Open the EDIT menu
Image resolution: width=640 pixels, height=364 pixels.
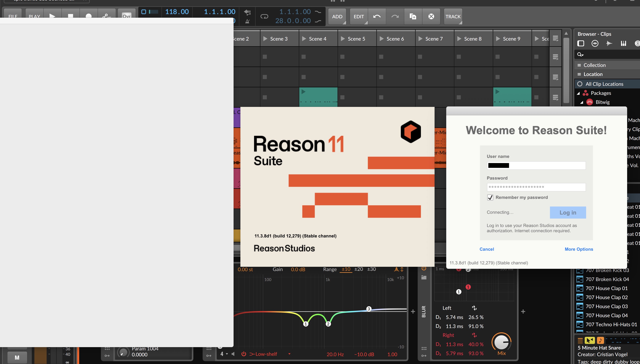pos(359,16)
